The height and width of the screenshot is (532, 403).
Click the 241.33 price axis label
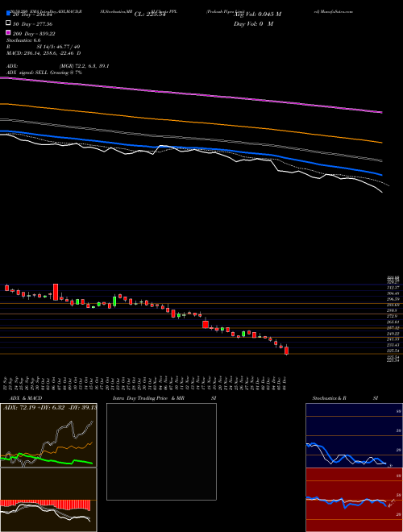pyautogui.click(x=393, y=339)
